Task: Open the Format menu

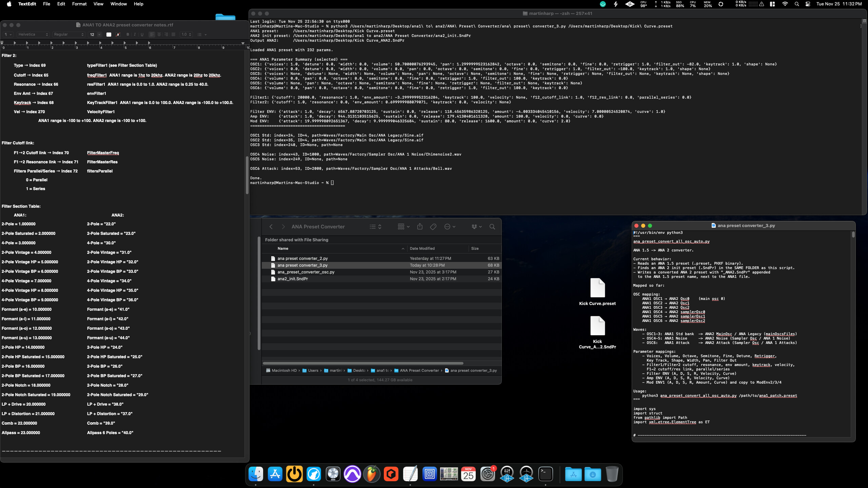Action: [x=79, y=4]
